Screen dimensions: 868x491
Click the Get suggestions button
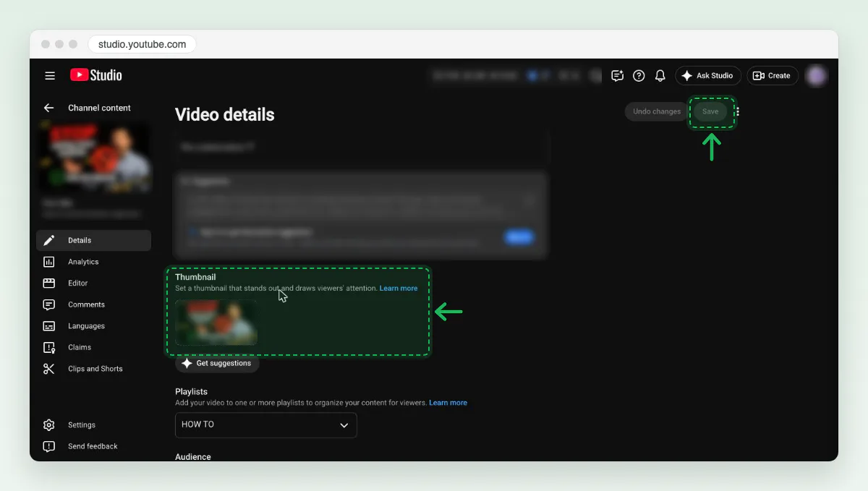(x=217, y=363)
